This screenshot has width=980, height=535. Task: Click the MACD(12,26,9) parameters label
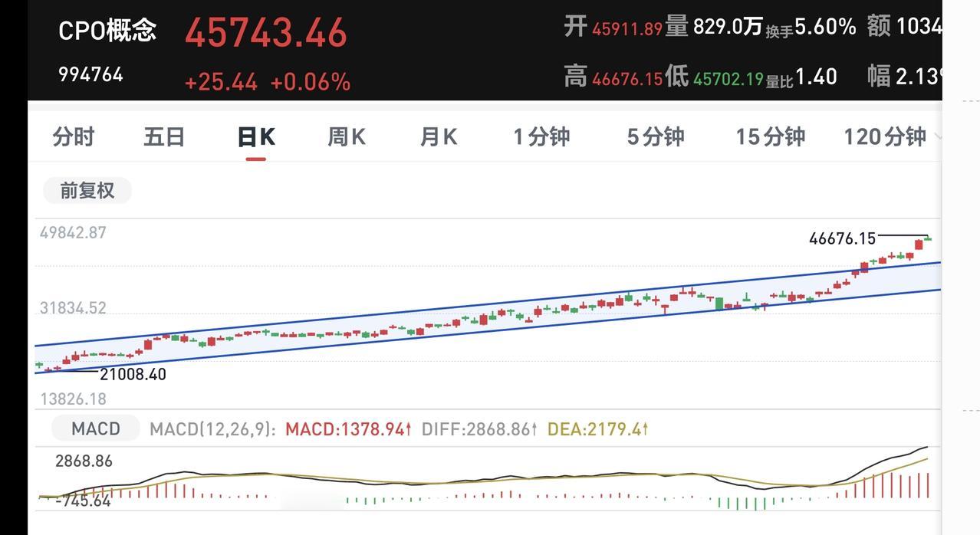point(212,429)
